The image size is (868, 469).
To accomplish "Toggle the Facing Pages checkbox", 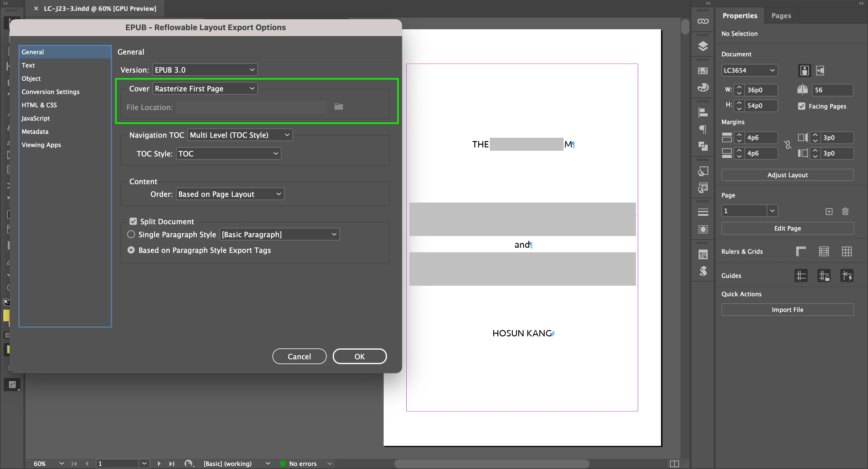I will click(x=802, y=106).
